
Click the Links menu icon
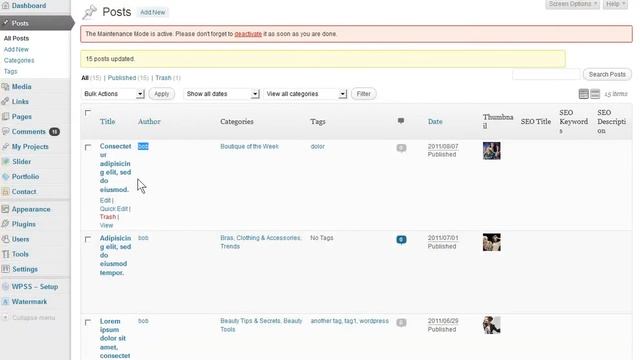click(x=5, y=102)
